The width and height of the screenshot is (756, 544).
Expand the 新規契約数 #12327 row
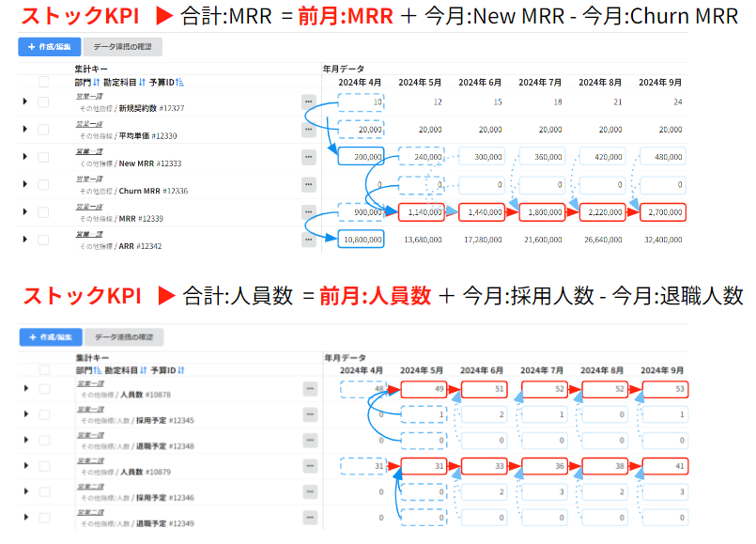pos(25,101)
